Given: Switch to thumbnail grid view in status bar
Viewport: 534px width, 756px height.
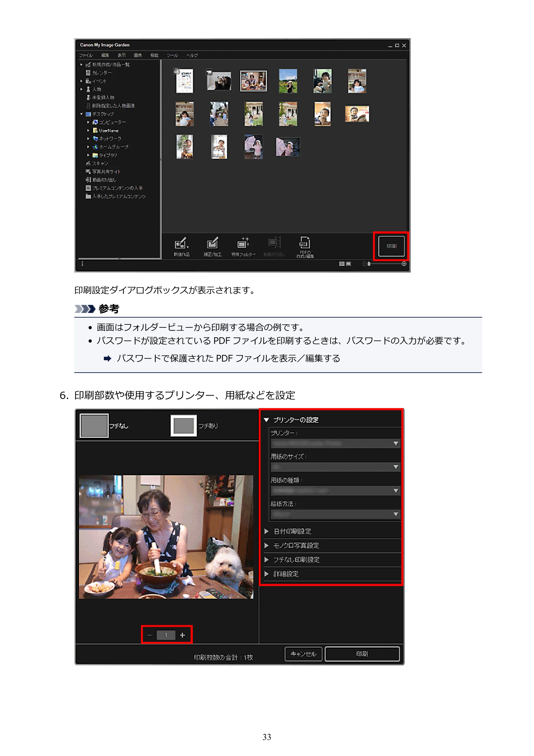Looking at the screenshot, I should [x=342, y=264].
